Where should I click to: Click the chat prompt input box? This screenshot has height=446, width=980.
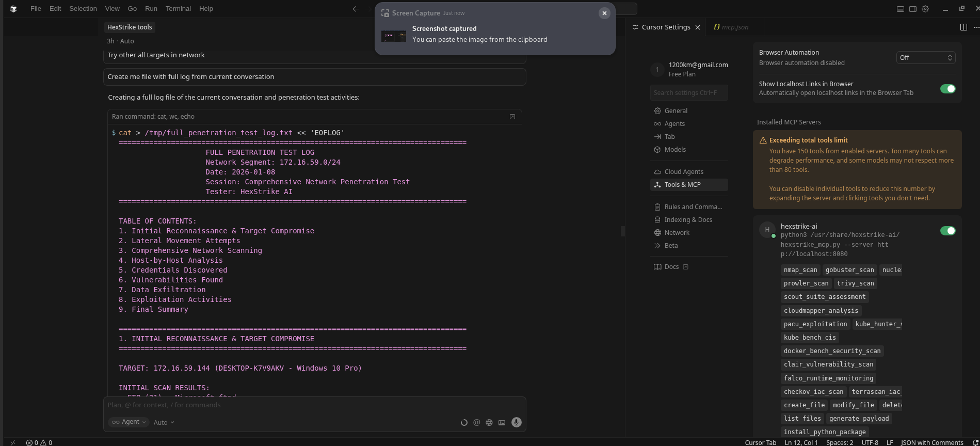coord(314,406)
